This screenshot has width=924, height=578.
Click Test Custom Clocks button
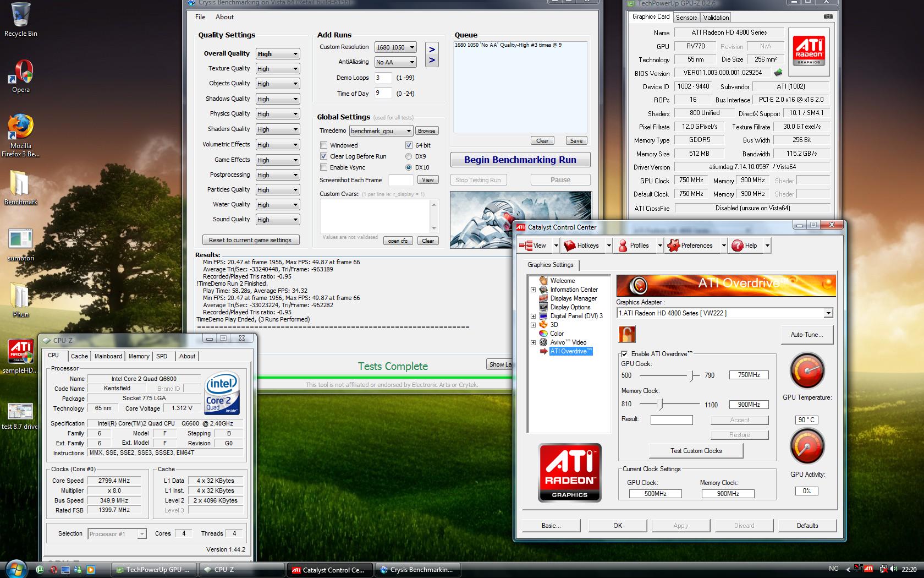pyautogui.click(x=696, y=451)
